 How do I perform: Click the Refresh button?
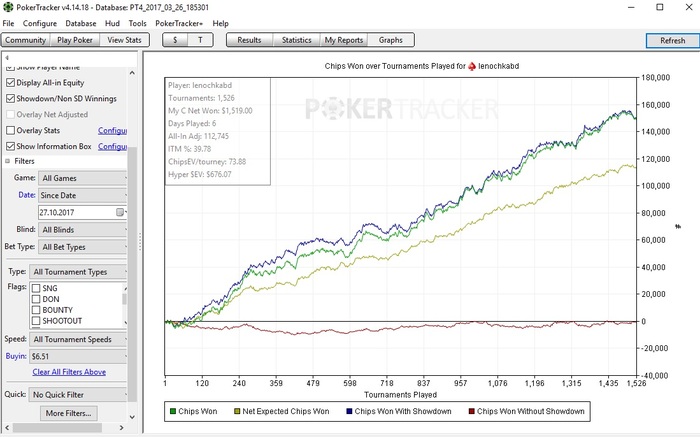(x=673, y=40)
